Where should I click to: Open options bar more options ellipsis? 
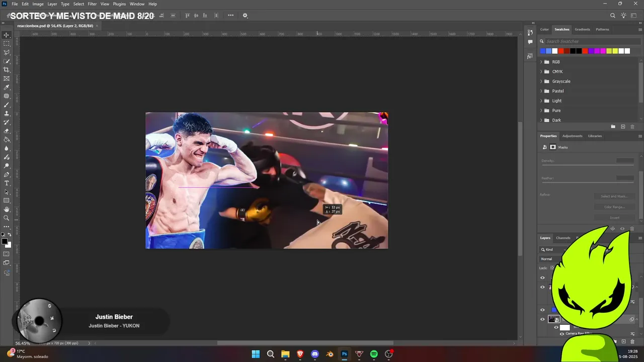coord(230,15)
